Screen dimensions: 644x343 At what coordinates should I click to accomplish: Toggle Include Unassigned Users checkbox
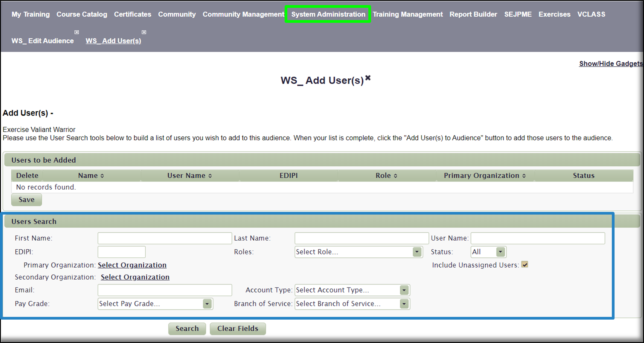[x=525, y=265]
